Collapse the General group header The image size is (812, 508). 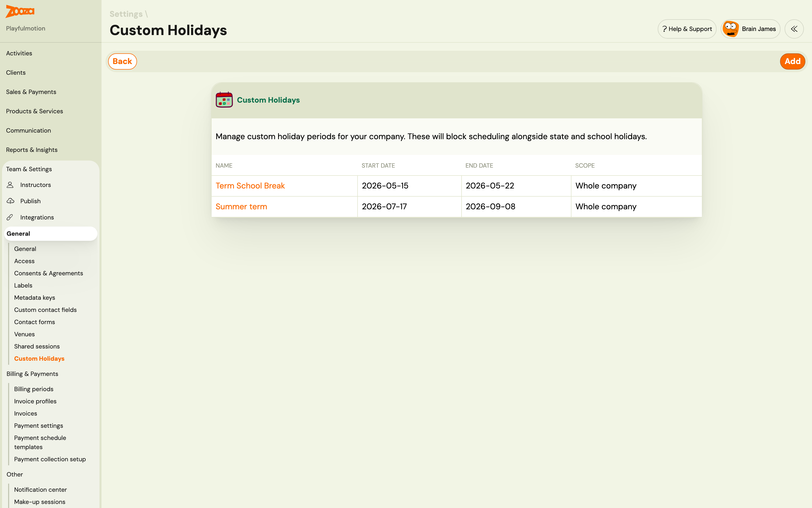(51, 233)
